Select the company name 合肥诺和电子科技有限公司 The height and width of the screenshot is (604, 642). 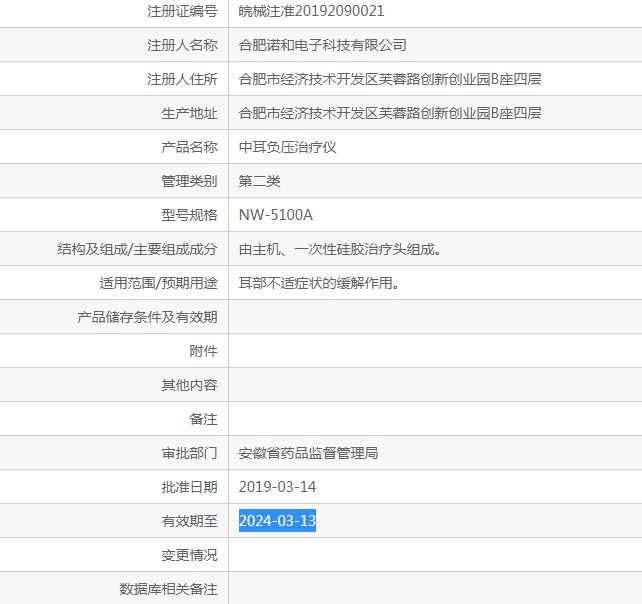tap(323, 45)
